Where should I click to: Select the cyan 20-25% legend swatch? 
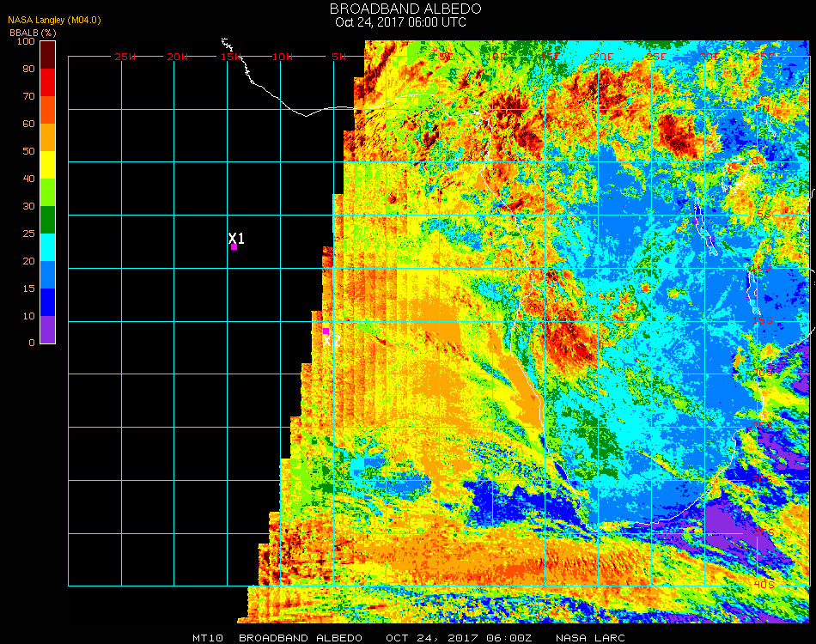(x=48, y=247)
